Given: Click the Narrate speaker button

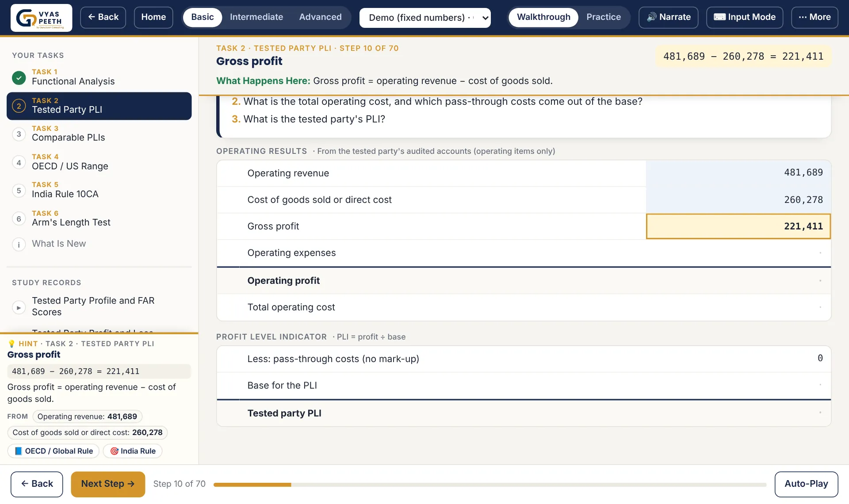Looking at the screenshot, I should (668, 17).
